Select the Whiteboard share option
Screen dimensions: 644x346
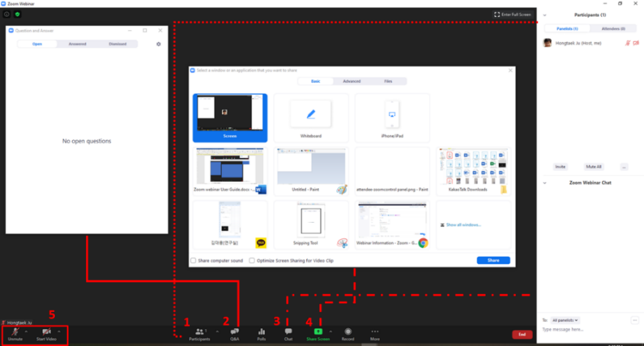coord(311,118)
